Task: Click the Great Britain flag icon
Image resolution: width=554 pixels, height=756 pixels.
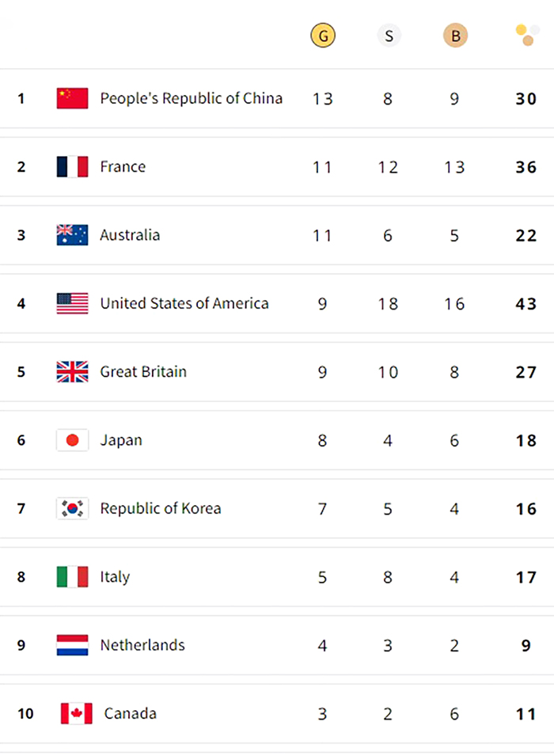Action: (72, 371)
